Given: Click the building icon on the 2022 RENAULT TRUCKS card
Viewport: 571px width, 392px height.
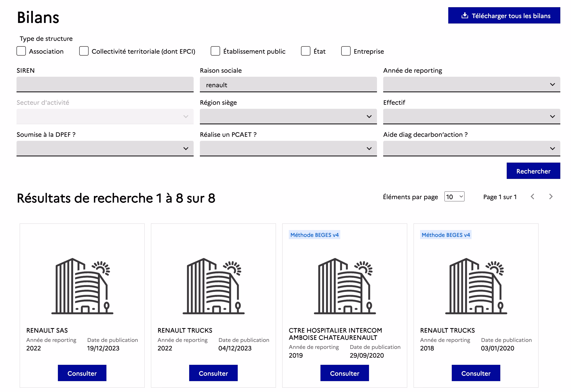Looking at the screenshot, I should (213, 286).
